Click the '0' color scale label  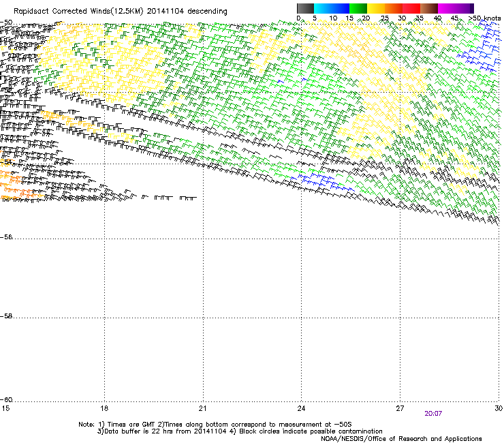tap(298, 18)
